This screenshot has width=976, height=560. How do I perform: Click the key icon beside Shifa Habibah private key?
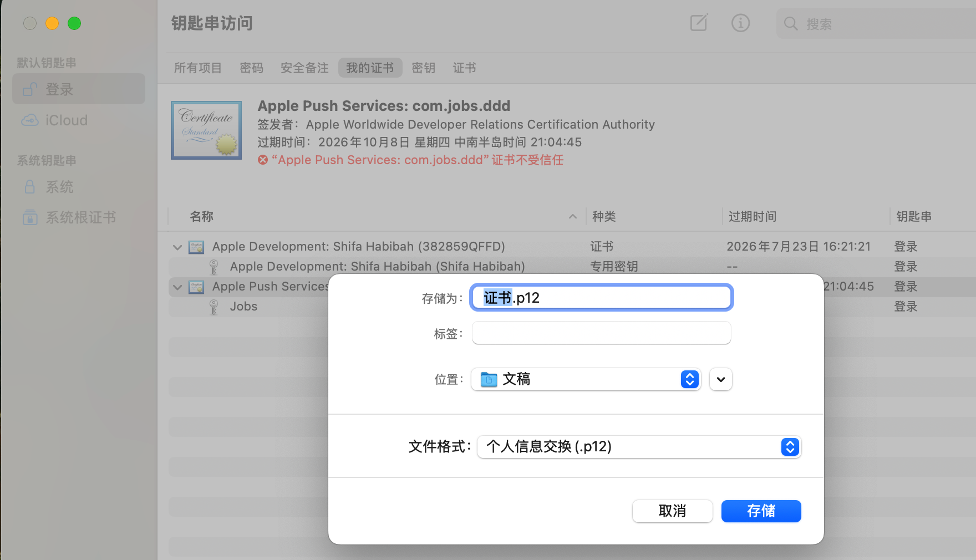[x=214, y=267]
